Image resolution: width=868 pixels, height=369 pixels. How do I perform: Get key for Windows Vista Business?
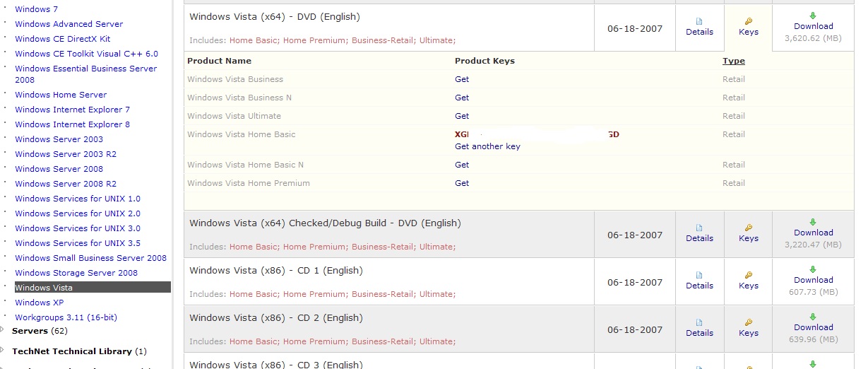pos(462,79)
